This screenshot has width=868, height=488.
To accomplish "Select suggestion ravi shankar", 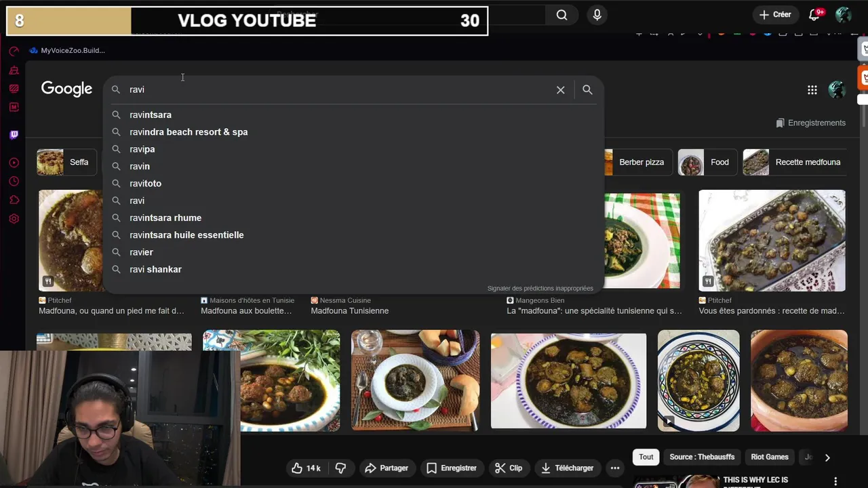I will [353, 269].
